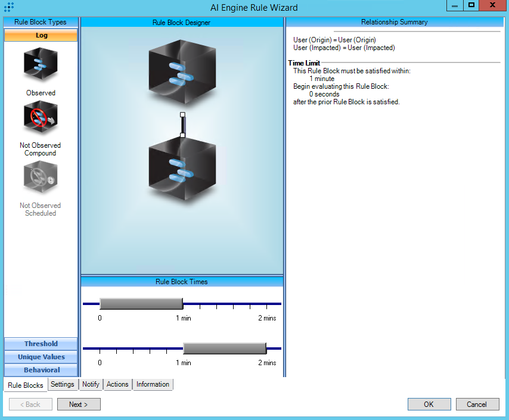The width and height of the screenshot is (509, 420).
Task: Expand the Threshold rule block category
Action: (41, 344)
